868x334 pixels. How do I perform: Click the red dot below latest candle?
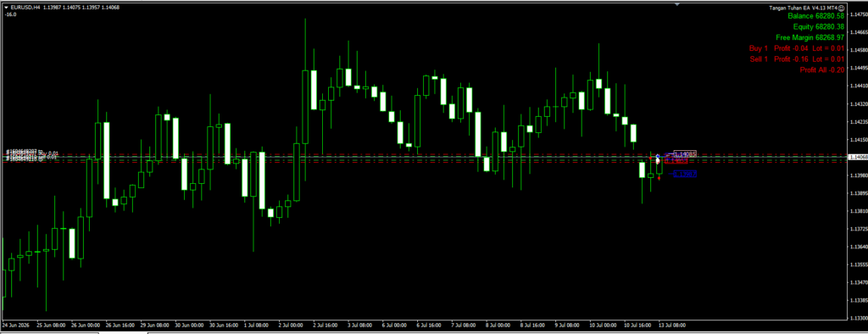659,178
